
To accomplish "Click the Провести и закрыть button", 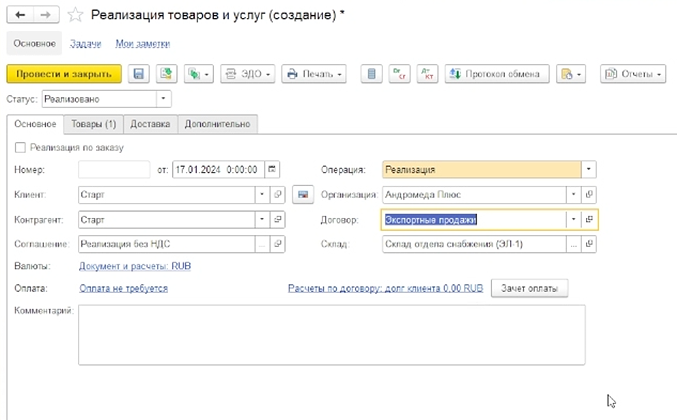I will click(x=64, y=74).
